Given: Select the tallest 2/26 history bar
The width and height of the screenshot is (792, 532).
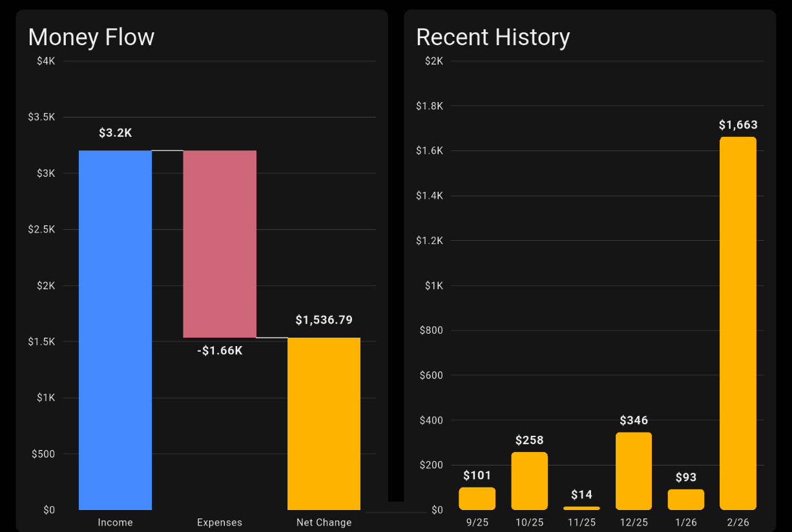Looking at the screenshot, I should point(738,323).
